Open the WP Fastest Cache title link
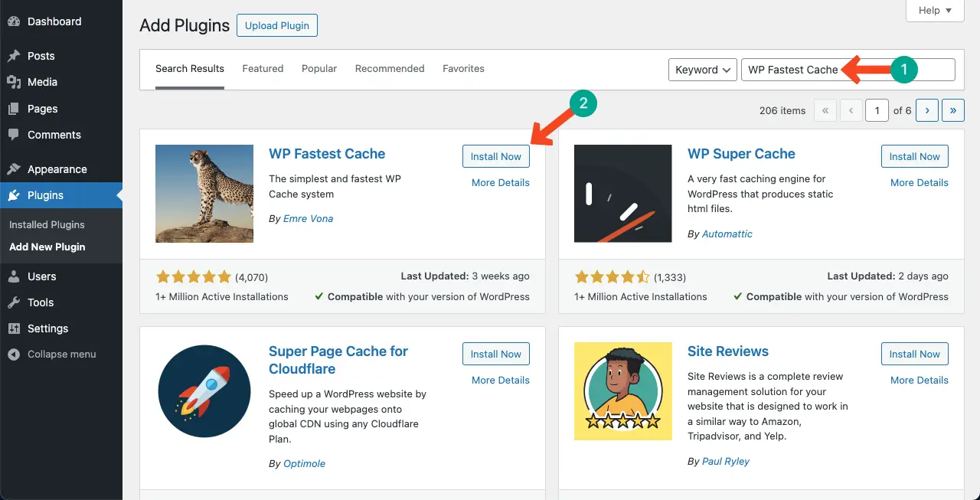Image resolution: width=980 pixels, height=500 pixels. coord(327,154)
